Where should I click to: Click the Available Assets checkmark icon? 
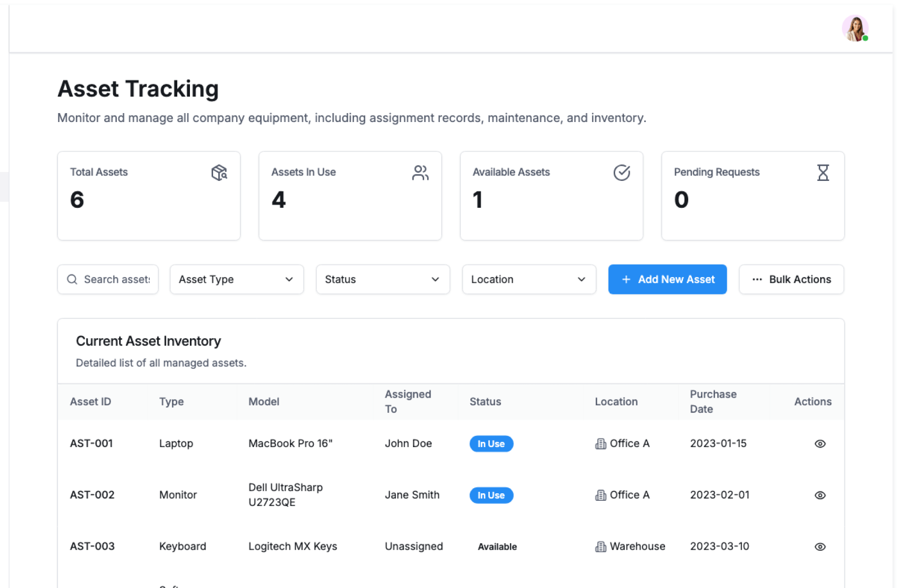tap(621, 172)
